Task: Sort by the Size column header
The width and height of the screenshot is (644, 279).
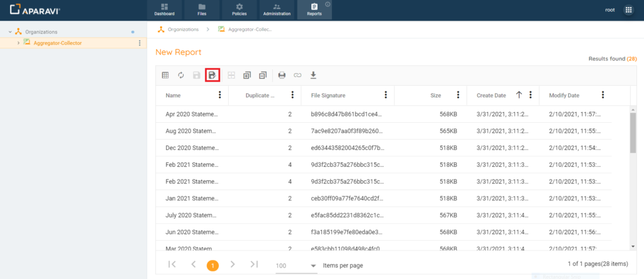Action: (x=436, y=95)
